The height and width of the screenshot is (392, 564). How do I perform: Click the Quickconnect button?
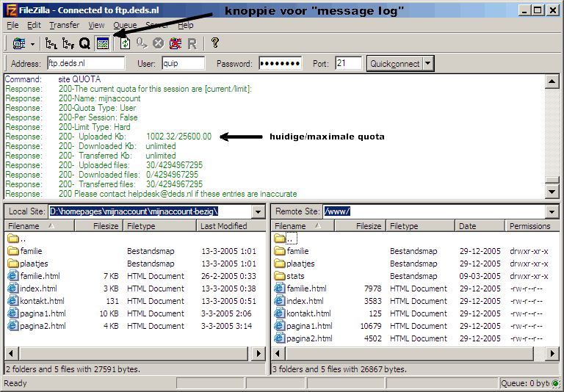pyautogui.click(x=395, y=64)
